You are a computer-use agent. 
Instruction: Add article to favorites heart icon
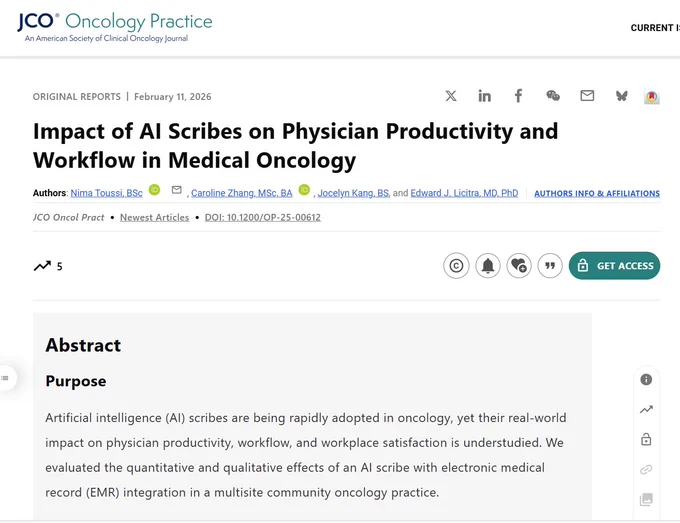click(x=519, y=265)
